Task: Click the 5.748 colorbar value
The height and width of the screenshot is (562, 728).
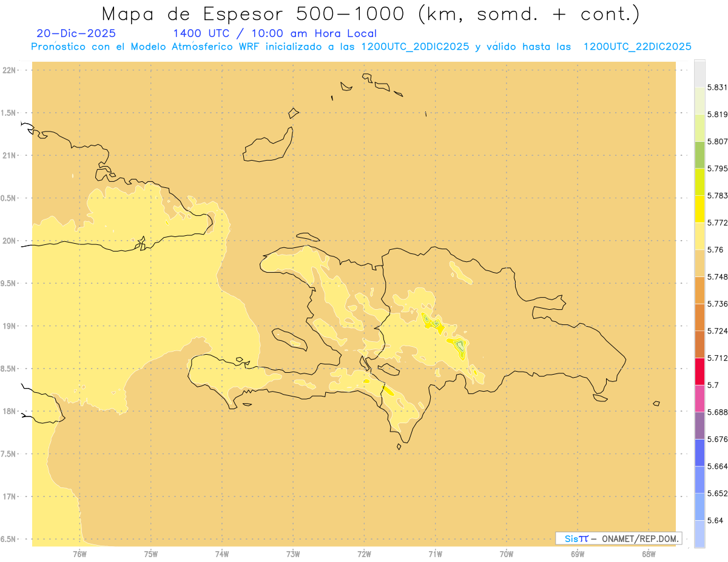Action: coord(717,276)
